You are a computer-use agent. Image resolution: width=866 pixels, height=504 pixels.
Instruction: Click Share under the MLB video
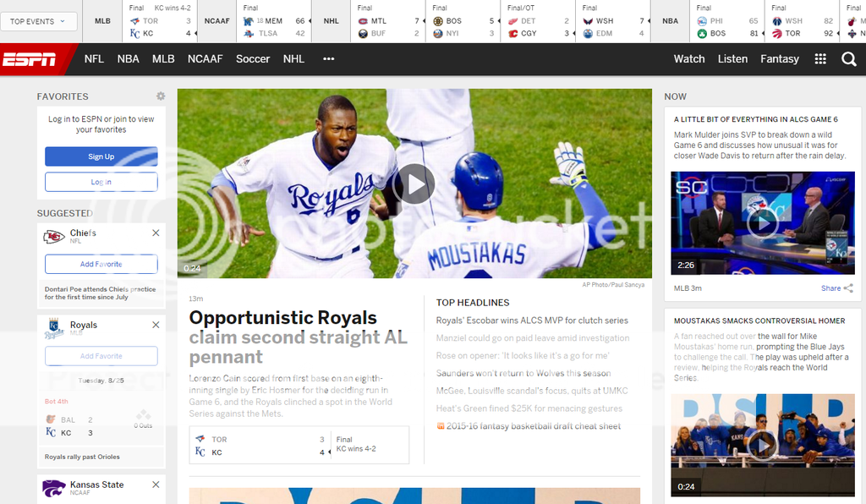coord(830,288)
